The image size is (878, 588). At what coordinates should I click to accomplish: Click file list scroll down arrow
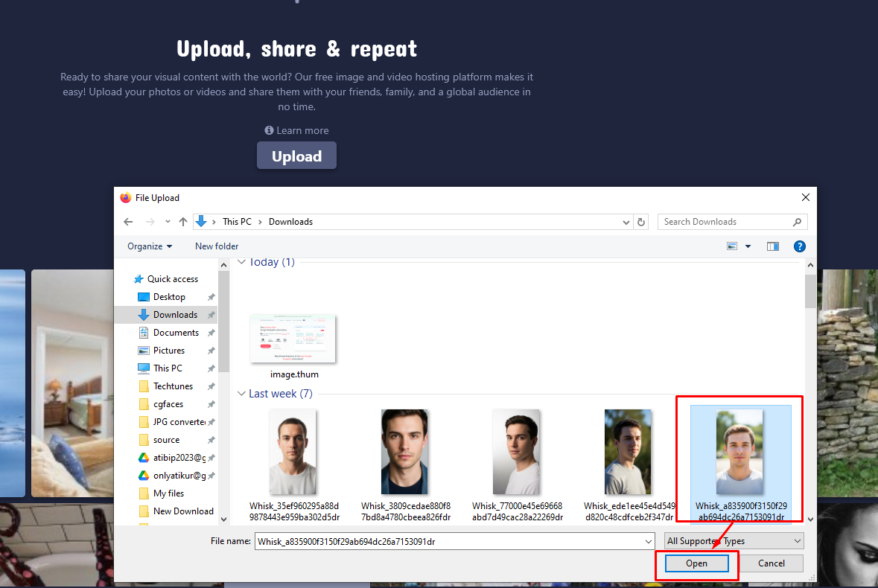click(810, 520)
